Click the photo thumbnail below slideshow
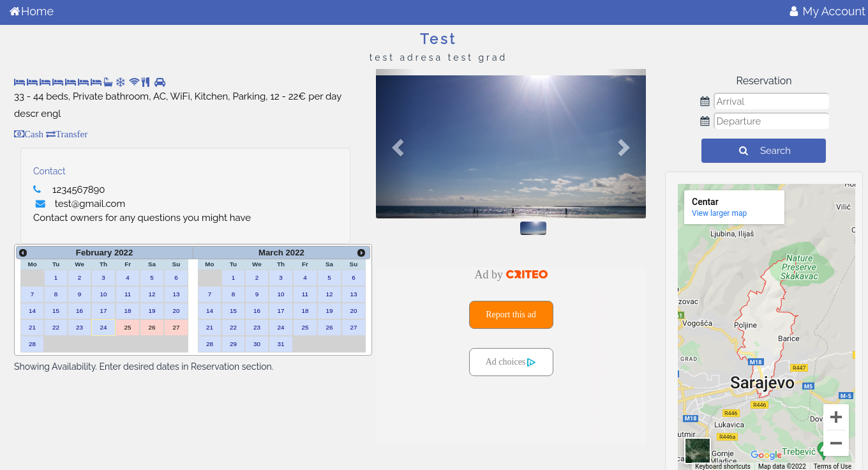The width and height of the screenshot is (868, 470). click(x=533, y=228)
